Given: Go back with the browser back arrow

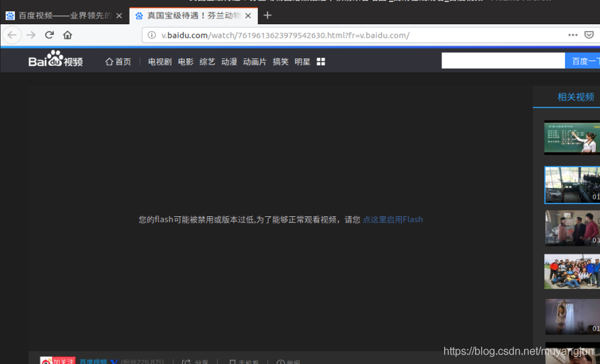Looking at the screenshot, I should (x=12, y=35).
